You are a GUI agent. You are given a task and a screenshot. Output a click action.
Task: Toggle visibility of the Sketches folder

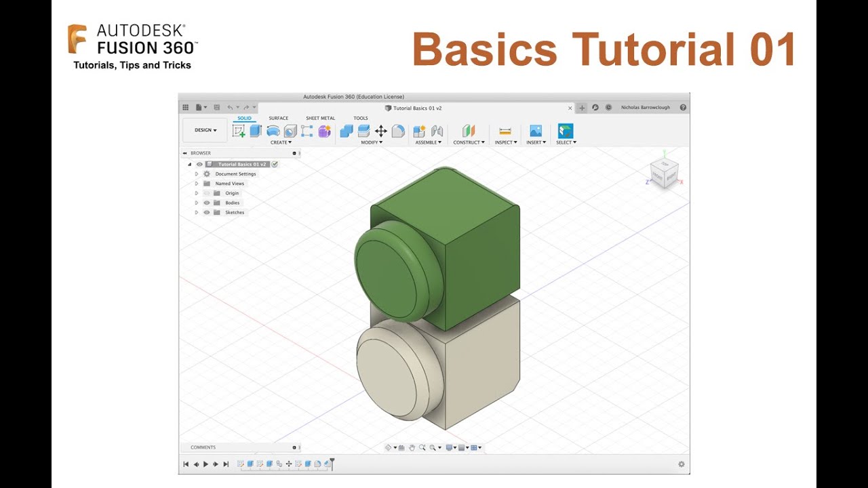207,212
